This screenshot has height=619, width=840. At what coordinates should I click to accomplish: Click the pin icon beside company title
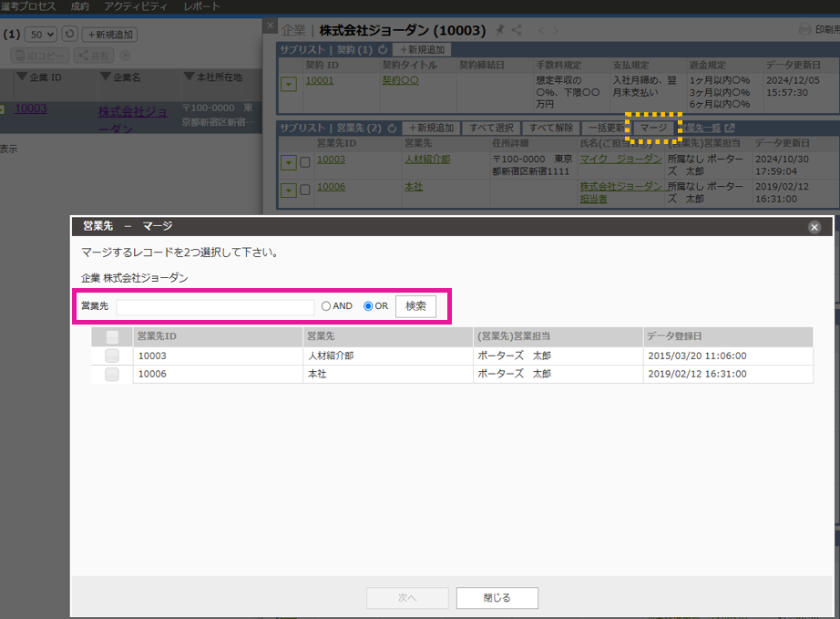[500, 29]
